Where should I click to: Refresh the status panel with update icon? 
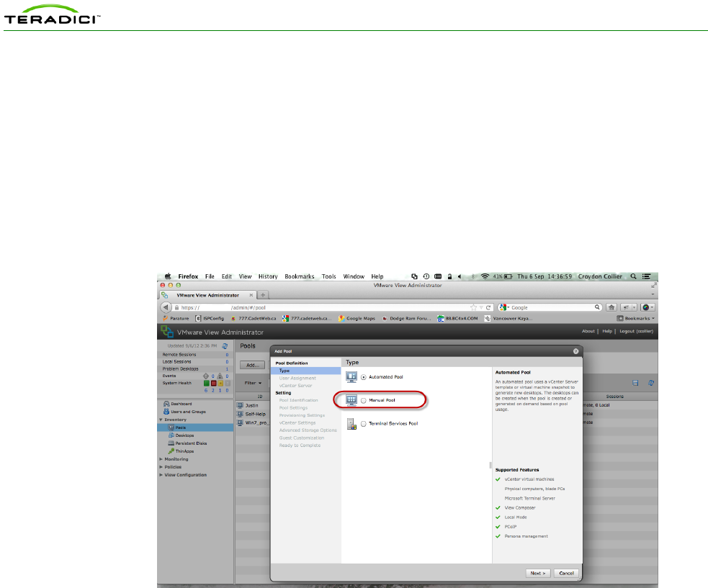coord(225,346)
